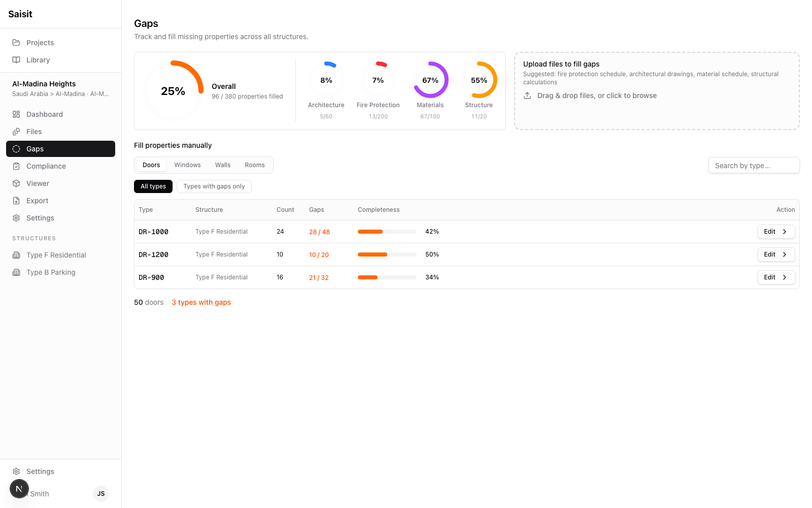Open the Projects folder icon
812x508 pixels.
pos(16,43)
